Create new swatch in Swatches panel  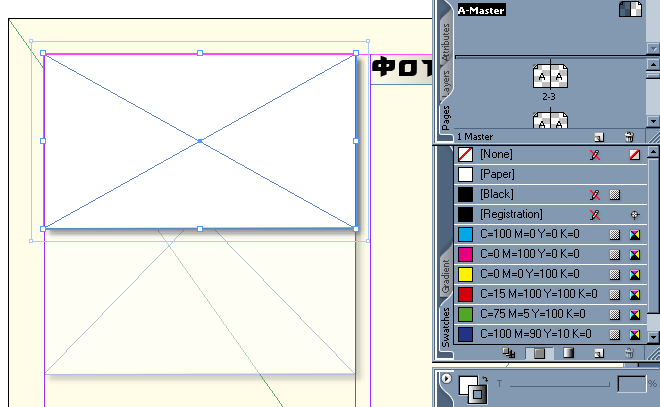click(x=599, y=353)
